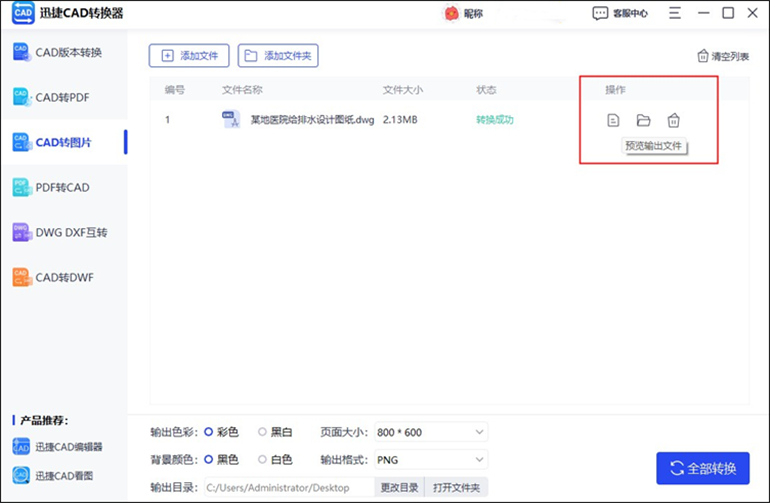Click the CAD转PDF sidebar icon
This screenshot has height=503, width=770.
[x=21, y=97]
